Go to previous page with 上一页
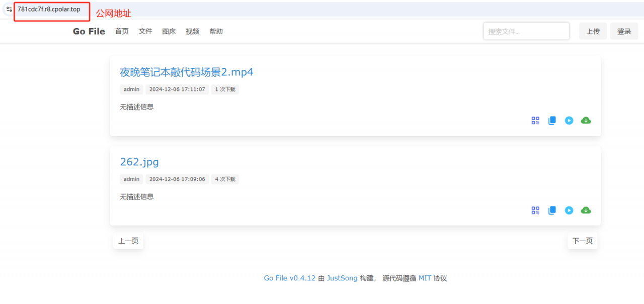This screenshot has height=304, width=644. click(x=128, y=241)
